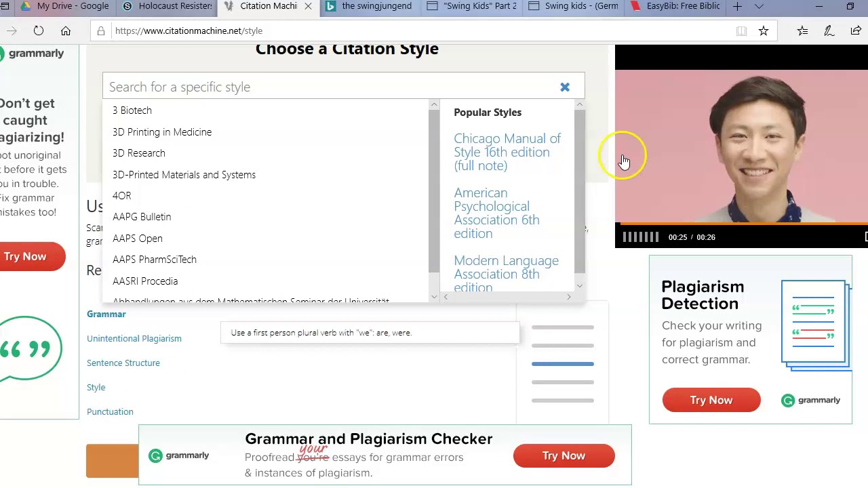Select the AASRI Procedia style
The height and width of the screenshot is (488, 868).
(145, 281)
